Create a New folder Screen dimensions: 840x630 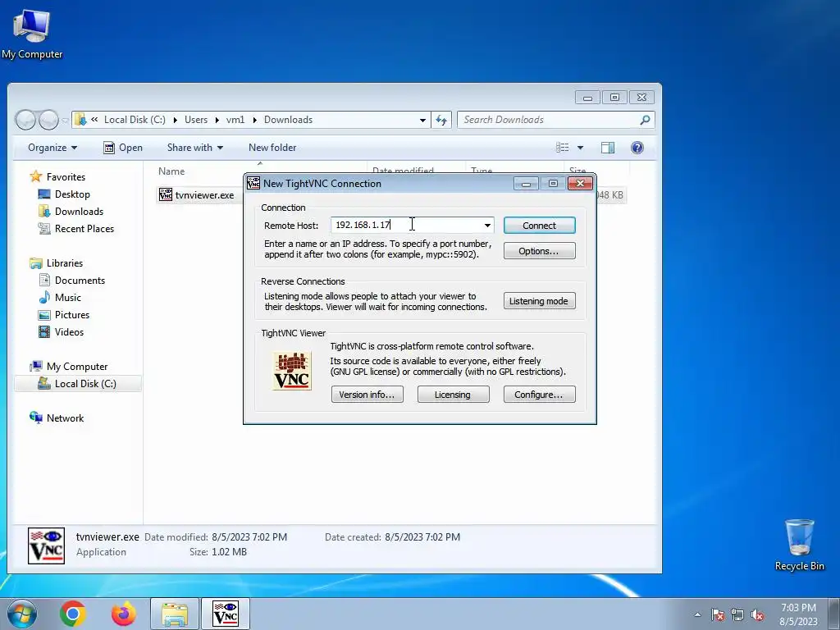272,148
